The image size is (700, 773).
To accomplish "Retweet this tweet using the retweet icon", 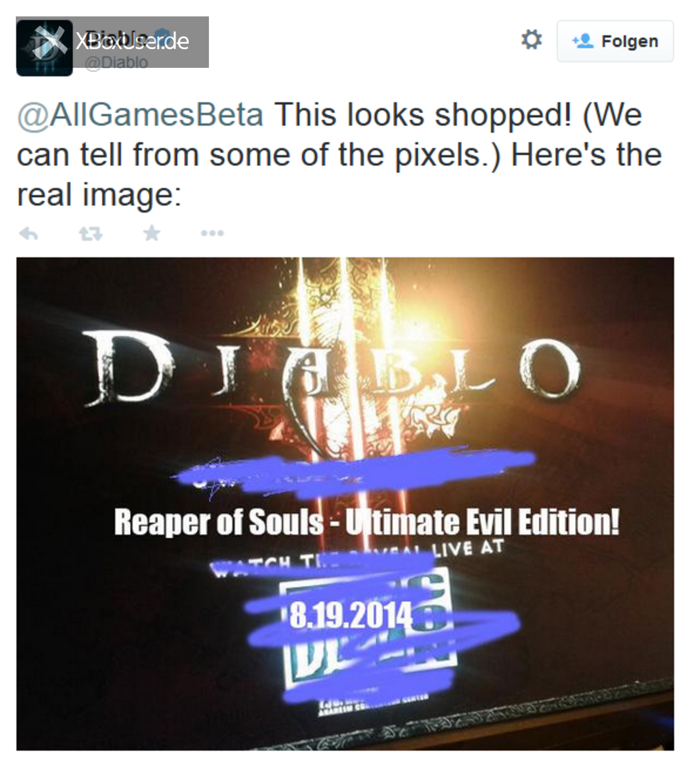I will tap(90, 234).
